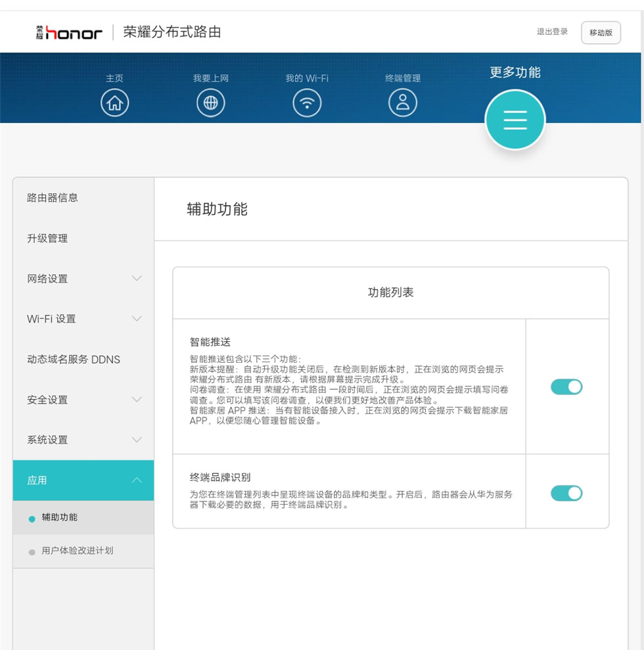Open 动态域名服务 DDNS page

pyautogui.click(x=74, y=360)
